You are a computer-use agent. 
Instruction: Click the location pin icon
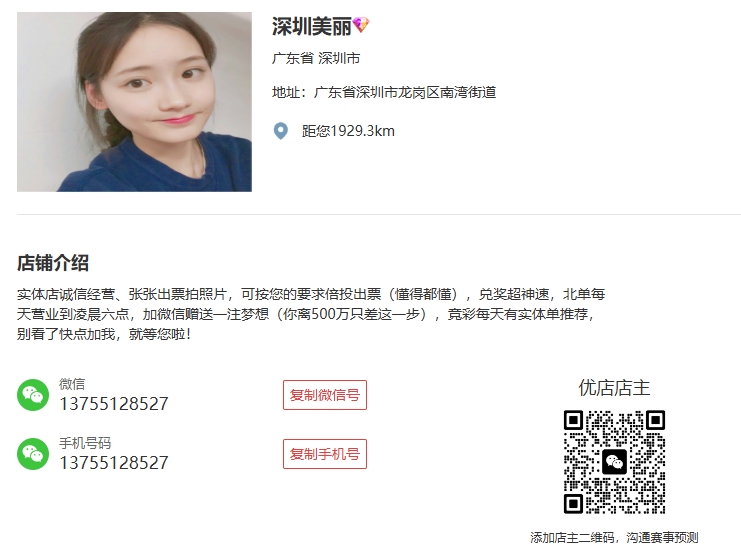[281, 131]
